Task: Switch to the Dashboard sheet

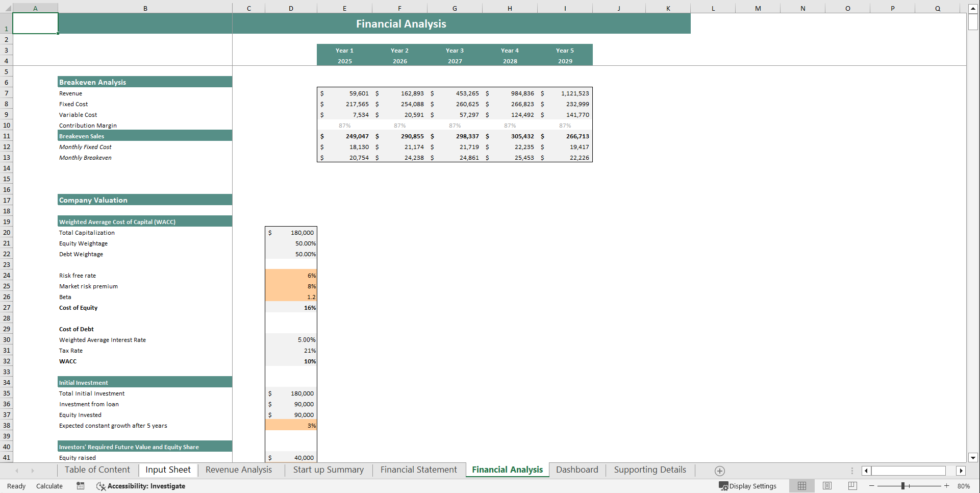Action: (576, 470)
